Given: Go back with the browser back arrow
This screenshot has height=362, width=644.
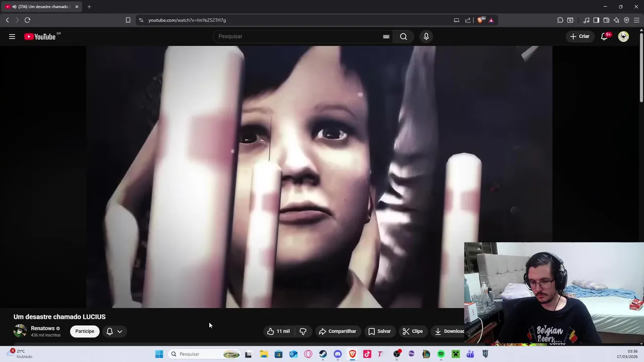Looking at the screenshot, I should tap(7, 20).
